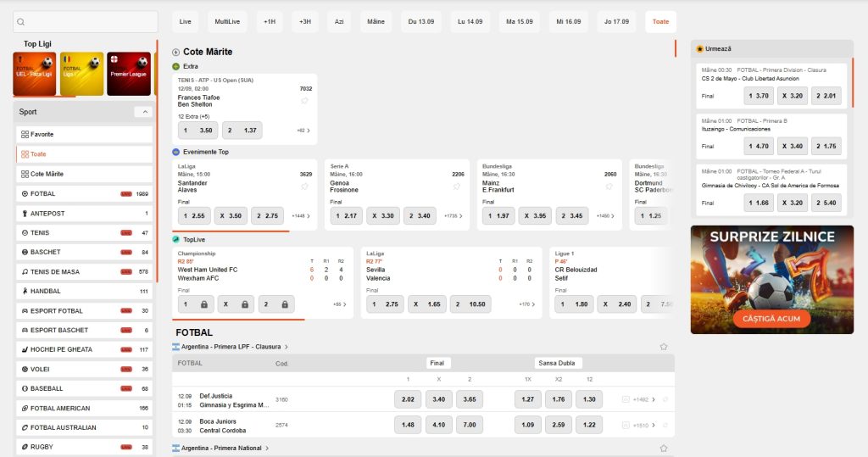This screenshot has width=868, height=457.
Task: Expand +62 markets for Tiafoe match
Action: (x=304, y=131)
